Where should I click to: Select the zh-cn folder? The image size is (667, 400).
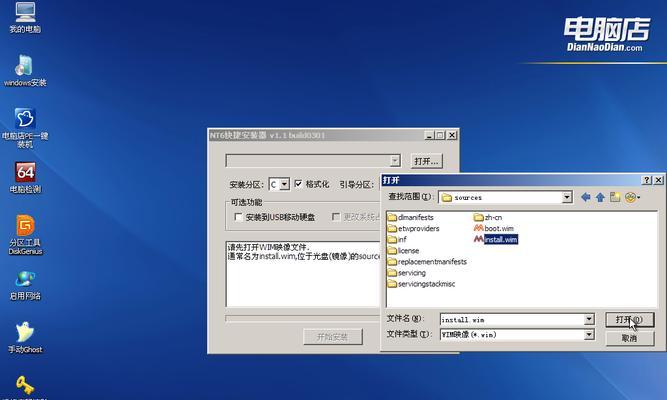(x=488, y=217)
